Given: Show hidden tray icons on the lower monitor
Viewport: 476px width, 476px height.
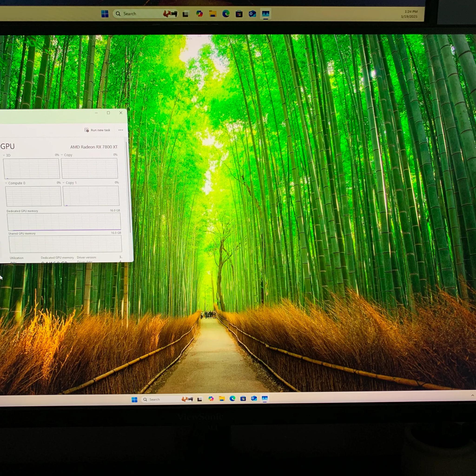Looking at the screenshot, I should [x=472, y=395].
